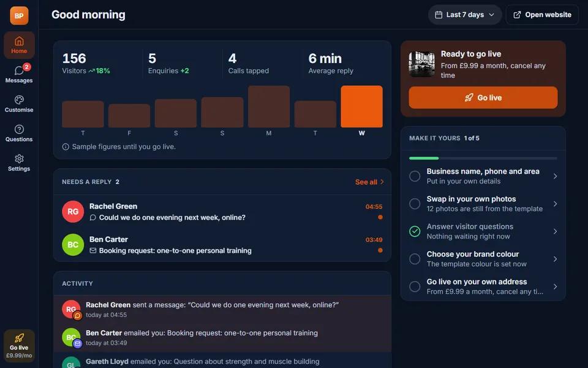Viewport: 588px width, 368px height.
Task: Click the sidebar Go live £9.99/mo button
Action: [x=19, y=346]
